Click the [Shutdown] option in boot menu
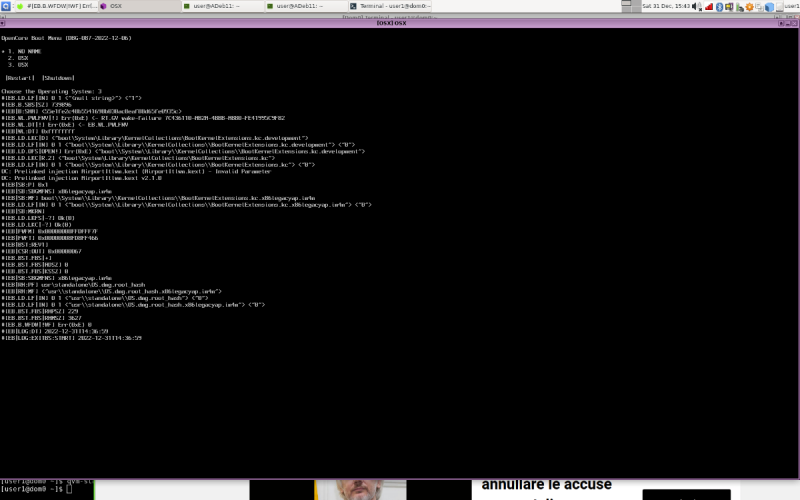Screen dimensions: 800x500 58,78
